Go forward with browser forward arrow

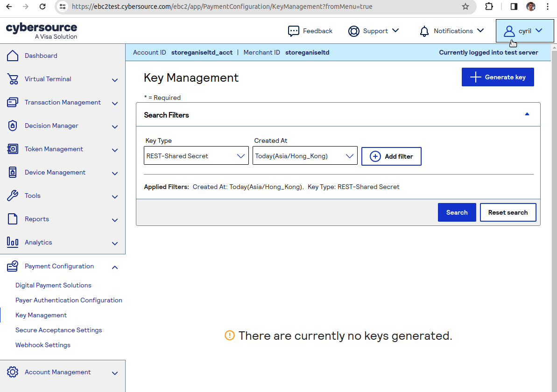coord(26,7)
